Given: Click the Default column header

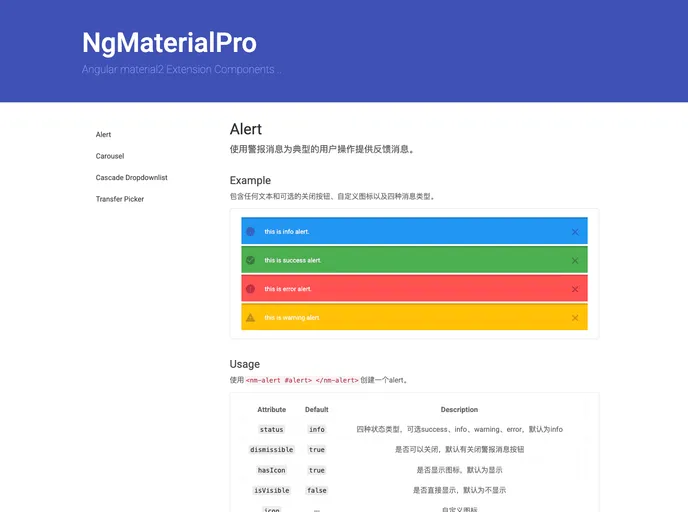Looking at the screenshot, I should click(x=317, y=409).
